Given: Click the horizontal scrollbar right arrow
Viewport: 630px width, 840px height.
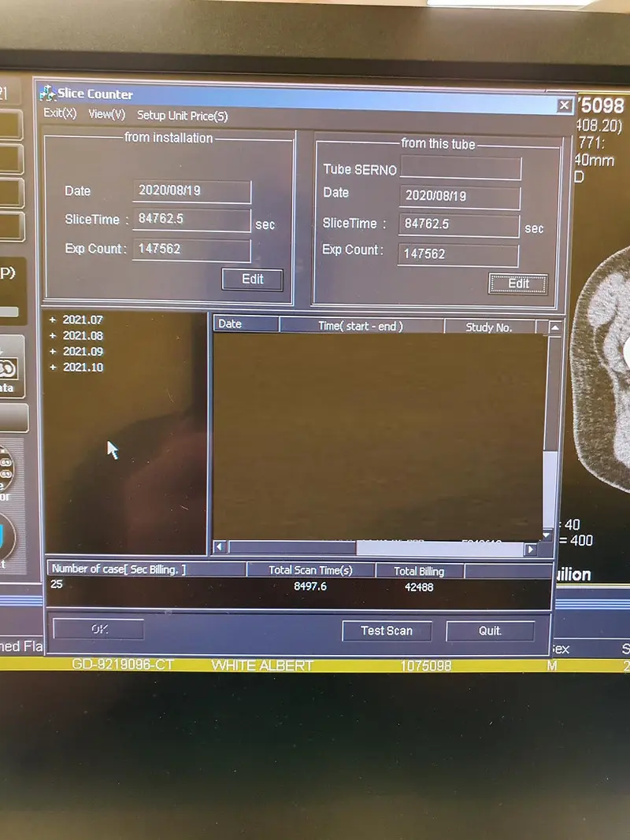Looking at the screenshot, I should pos(530,549).
